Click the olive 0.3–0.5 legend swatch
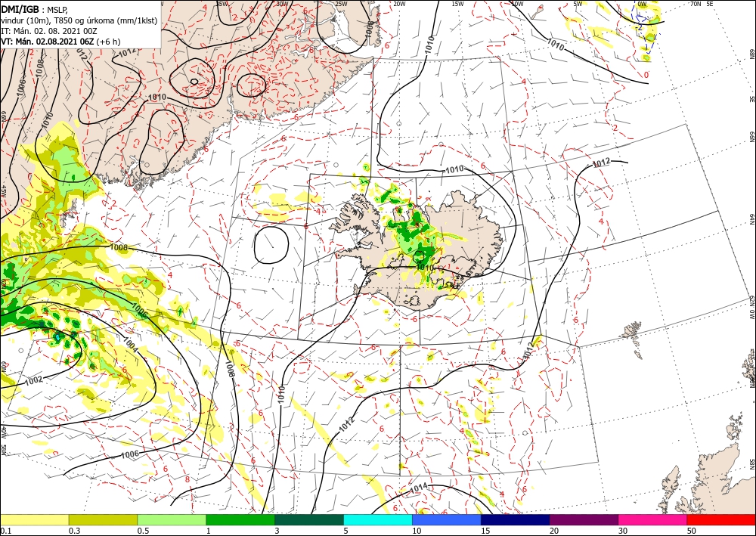The height and width of the screenshot is (536, 756). pyautogui.click(x=103, y=519)
